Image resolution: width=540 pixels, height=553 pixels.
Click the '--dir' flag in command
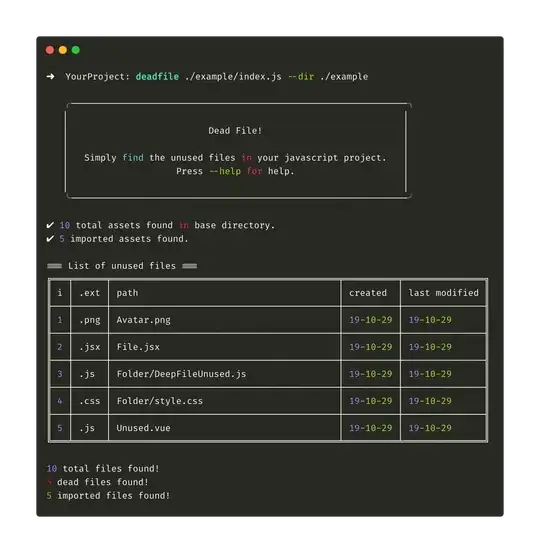pos(301,77)
